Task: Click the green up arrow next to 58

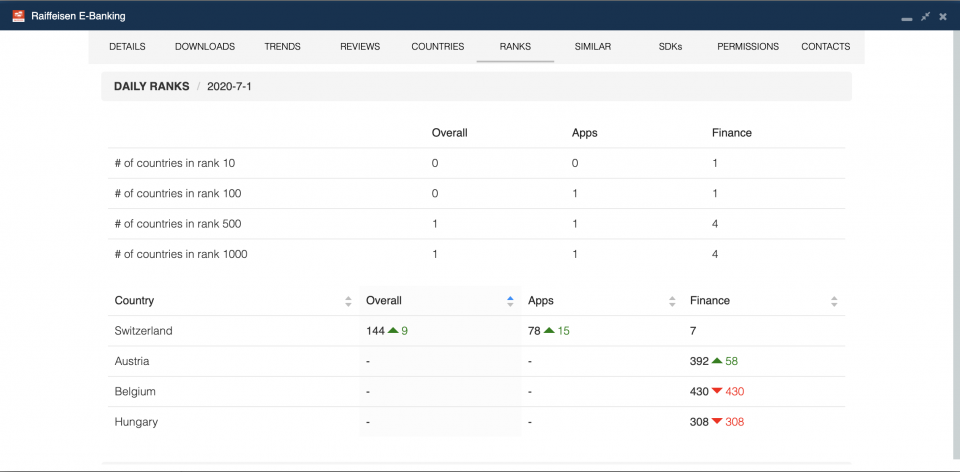Action: (717, 361)
